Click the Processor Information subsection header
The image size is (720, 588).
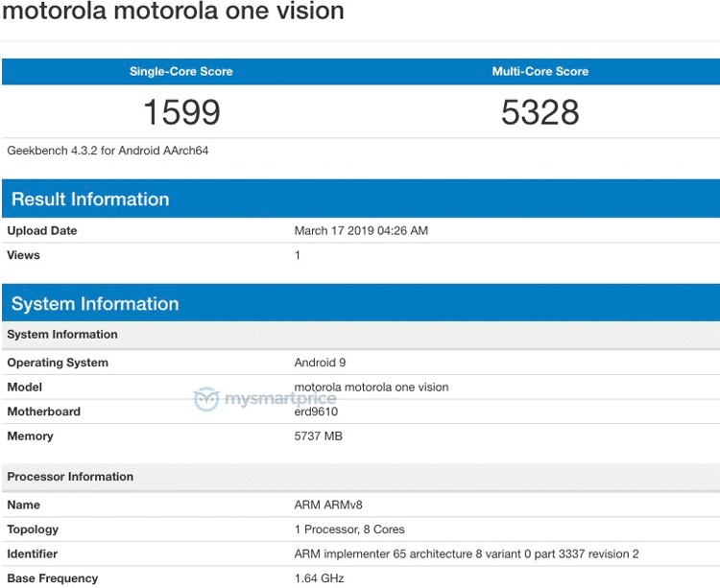point(70,477)
